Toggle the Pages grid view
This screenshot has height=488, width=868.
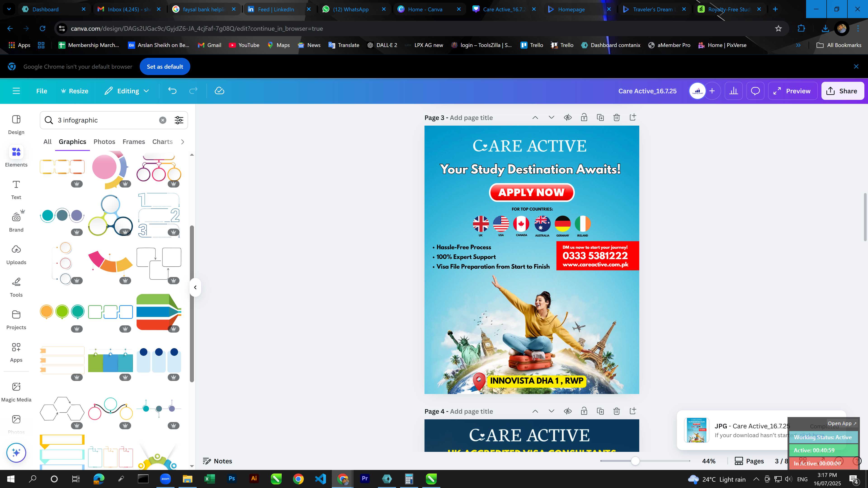pos(749,461)
